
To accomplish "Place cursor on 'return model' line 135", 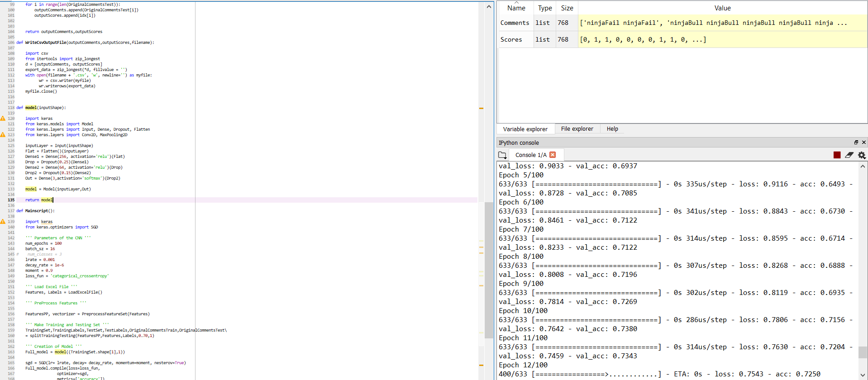I will (39, 200).
